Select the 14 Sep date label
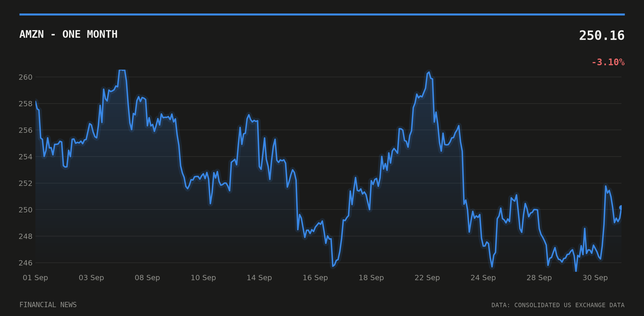644x316 pixels. [259, 278]
